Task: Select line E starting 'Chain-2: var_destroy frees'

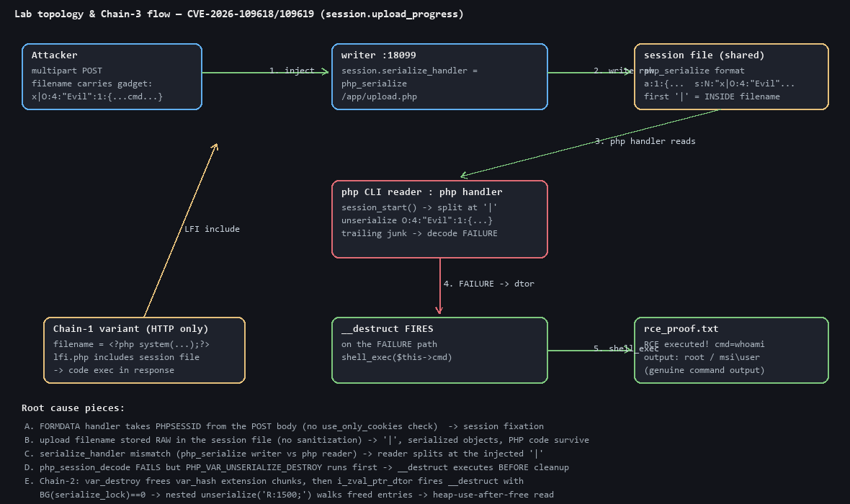Action: tap(274, 481)
